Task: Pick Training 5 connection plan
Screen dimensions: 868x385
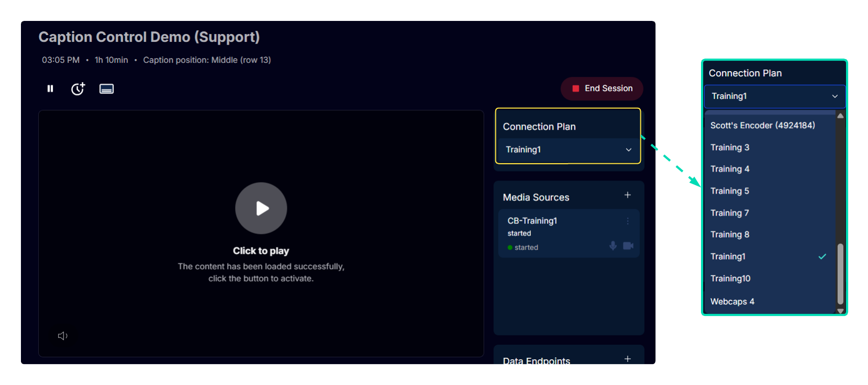Action: point(730,191)
